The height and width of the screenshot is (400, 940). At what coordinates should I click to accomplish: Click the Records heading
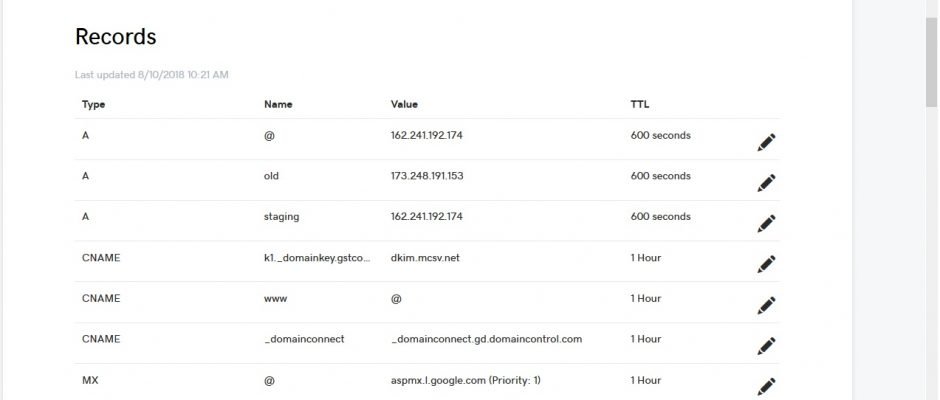[116, 37]
